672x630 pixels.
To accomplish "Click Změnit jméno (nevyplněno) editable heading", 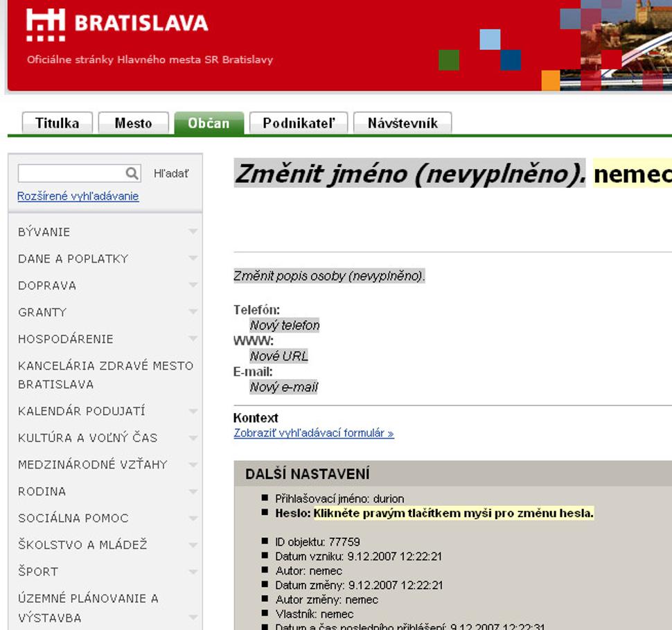I will [409, 174].
